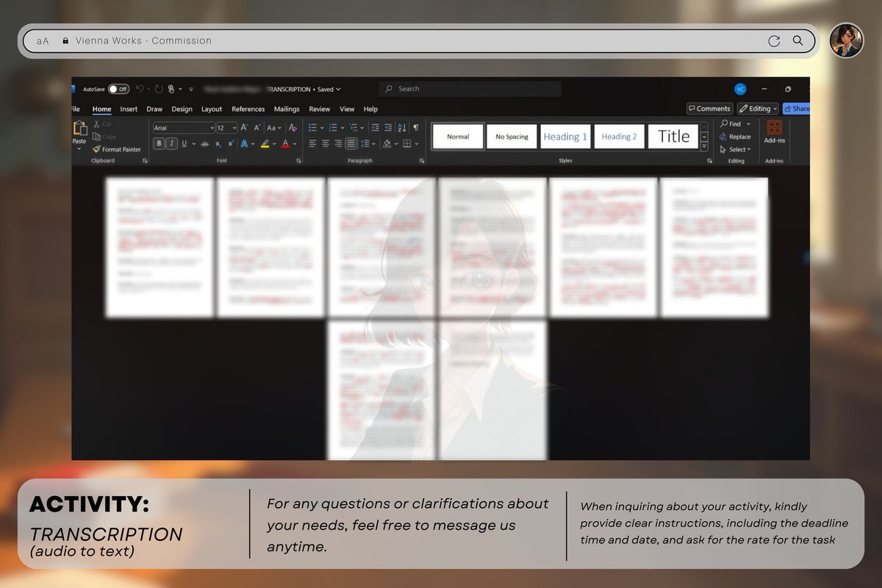Click Decrease Font Size icon
Viewport: 882px width, 588px height.
tap(258, 128)
